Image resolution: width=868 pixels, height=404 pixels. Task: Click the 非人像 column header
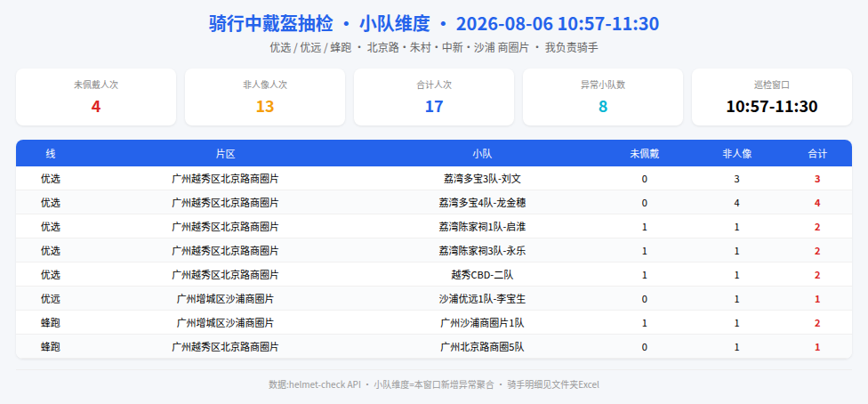tap(736, 154)
